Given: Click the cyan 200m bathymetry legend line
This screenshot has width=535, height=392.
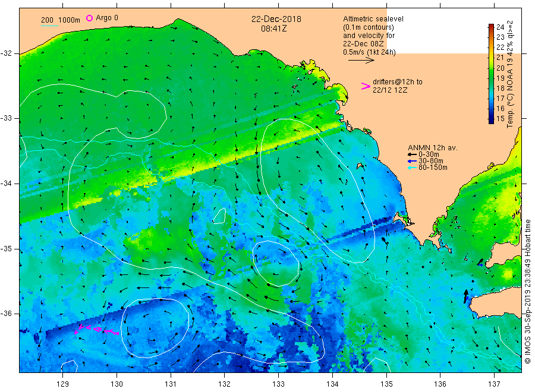Looking at the screenshot, I should click(x=49, y=26).
